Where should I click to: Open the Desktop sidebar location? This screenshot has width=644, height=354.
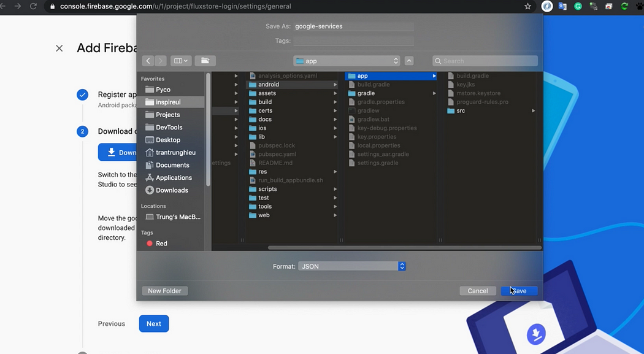click(x=167, y=140)
